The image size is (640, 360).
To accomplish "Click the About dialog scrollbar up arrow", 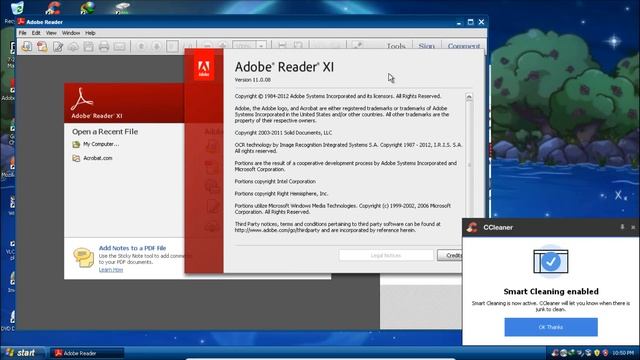I will click(469, 97).
